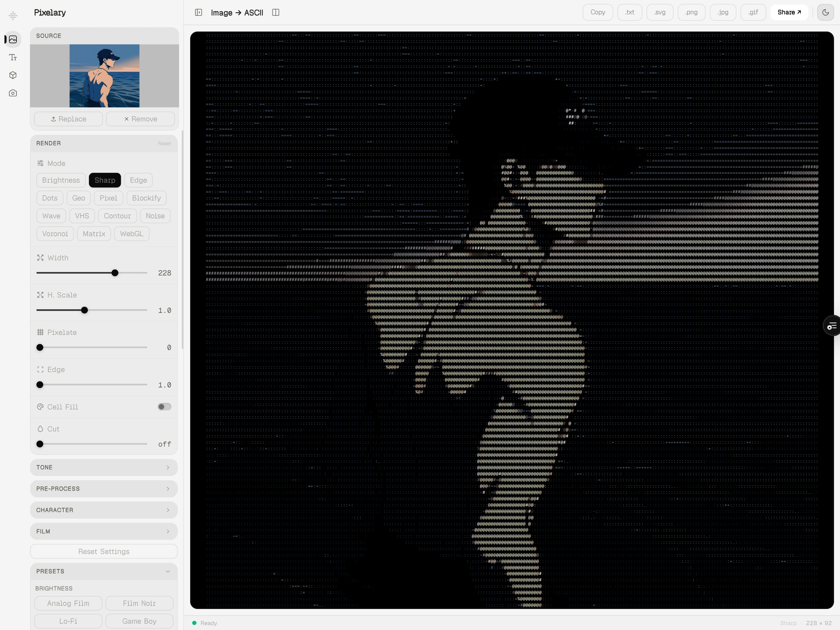Screen dimensions: 840x630
Task: Collapse the left sidebar panel icon
Action: point(199,13)
